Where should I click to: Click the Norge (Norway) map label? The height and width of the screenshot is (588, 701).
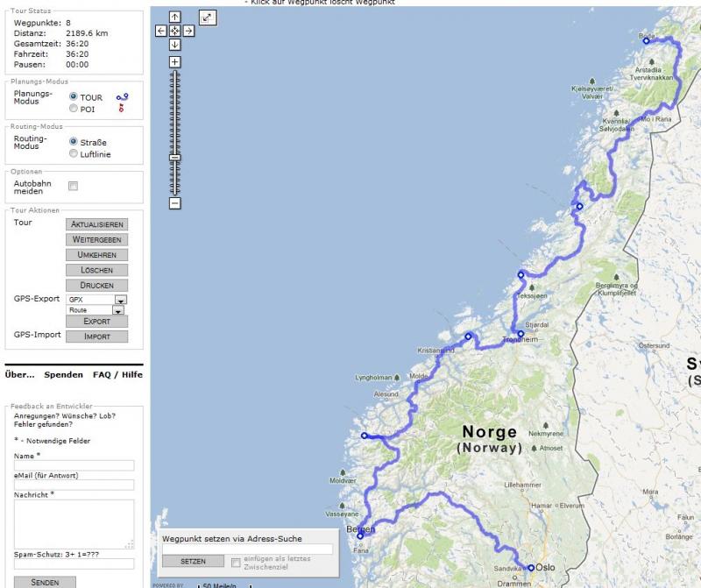[490, 439]
